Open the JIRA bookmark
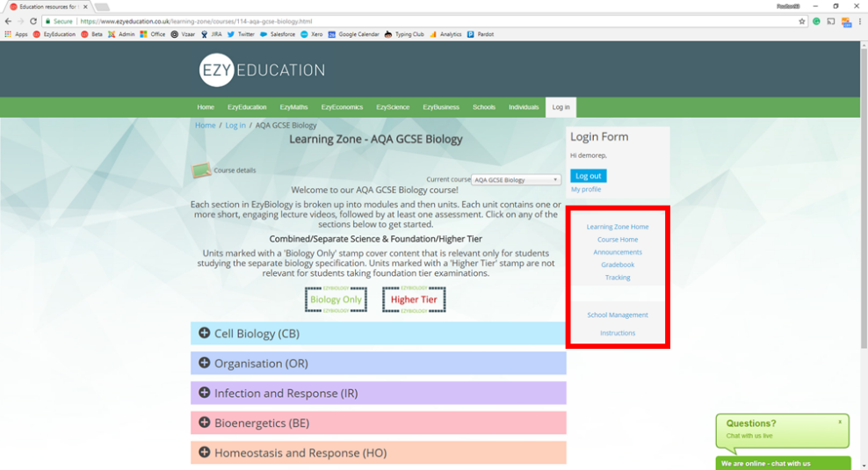Image resolution: width=868 pixels, height=470 pixels. [211, 34]
